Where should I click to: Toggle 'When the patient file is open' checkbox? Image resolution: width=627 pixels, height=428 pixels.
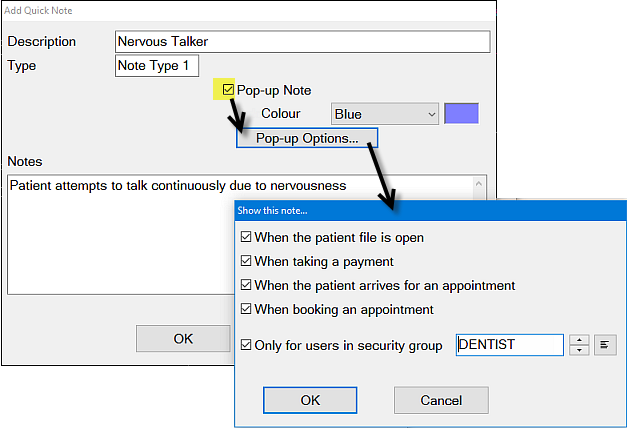point(246,237)
